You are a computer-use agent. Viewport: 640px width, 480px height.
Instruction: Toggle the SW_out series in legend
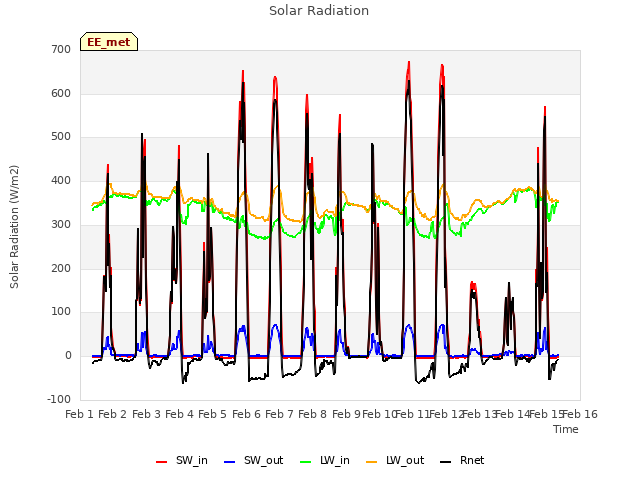point(253,461)
